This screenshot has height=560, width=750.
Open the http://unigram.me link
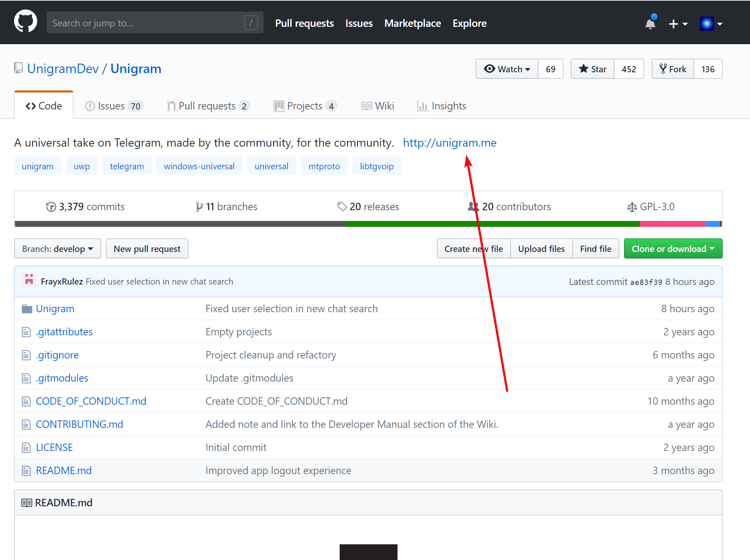click(x=450, y=143)
